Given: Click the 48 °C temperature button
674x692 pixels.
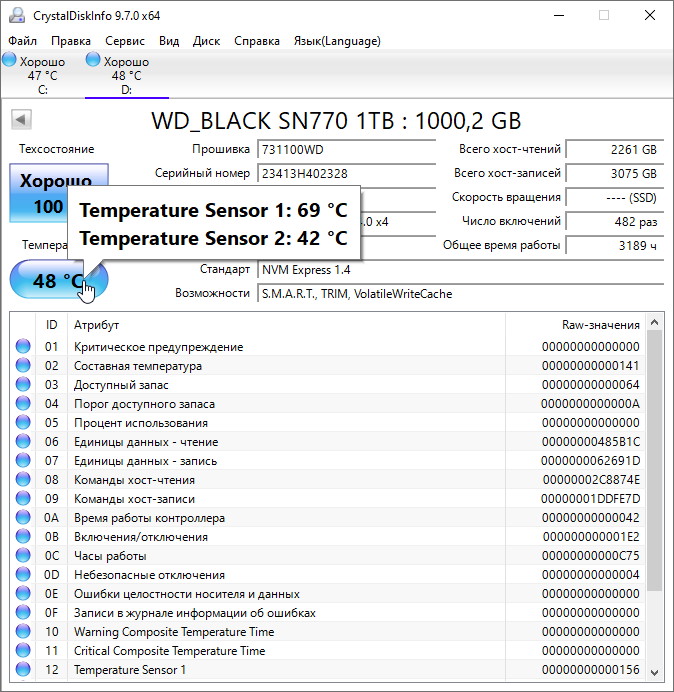Looking at the screenshot, I should click(x=59, y=280).
